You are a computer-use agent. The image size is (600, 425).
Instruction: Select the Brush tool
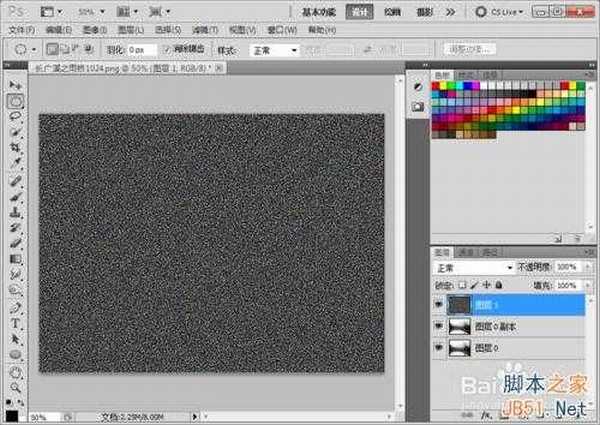pos(17,196)
